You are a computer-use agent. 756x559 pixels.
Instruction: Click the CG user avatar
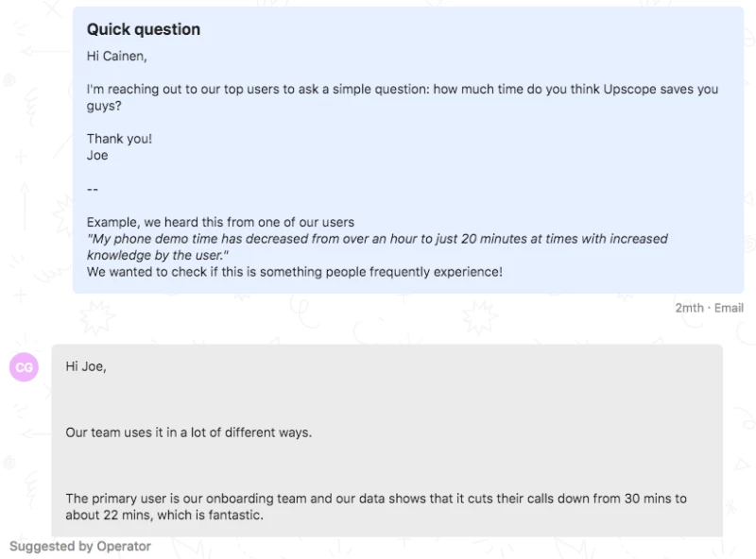coord(24,366)
